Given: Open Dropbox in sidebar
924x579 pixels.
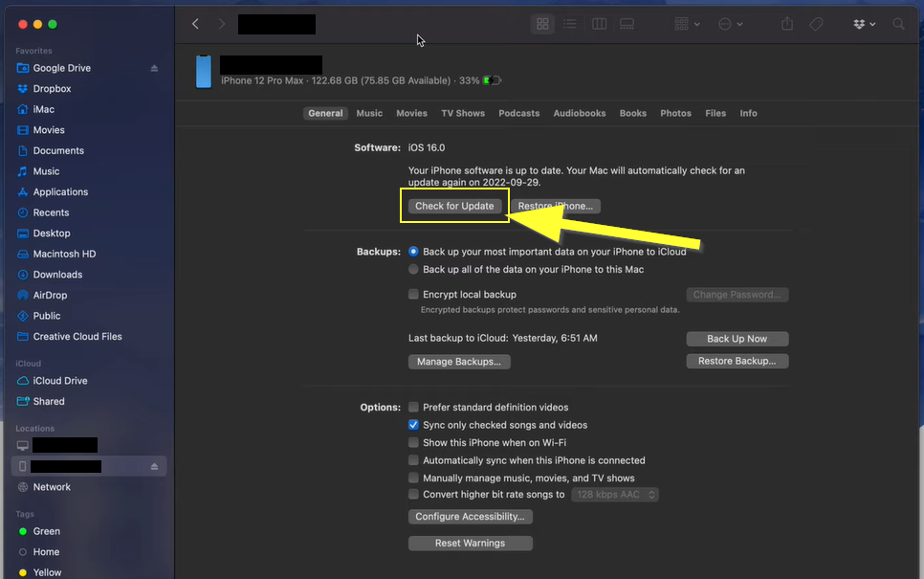Looking at the screenshot, I should (x=52, y=89).
